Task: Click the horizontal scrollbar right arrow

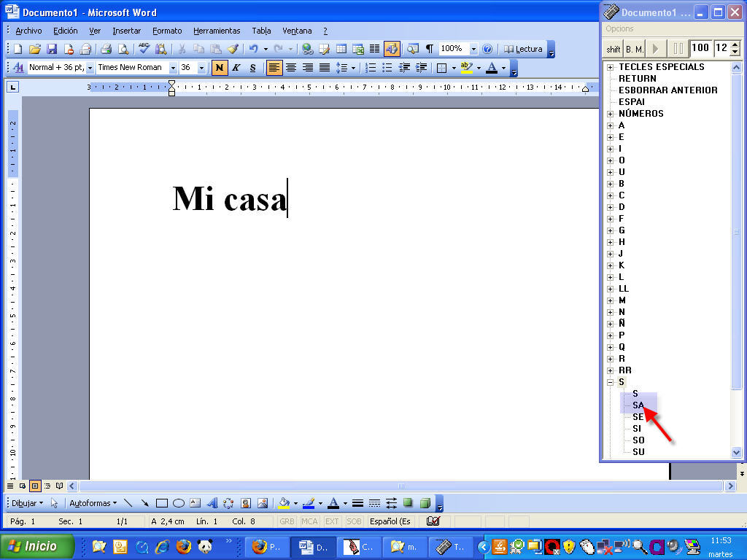Action: [x=730, y=486]
